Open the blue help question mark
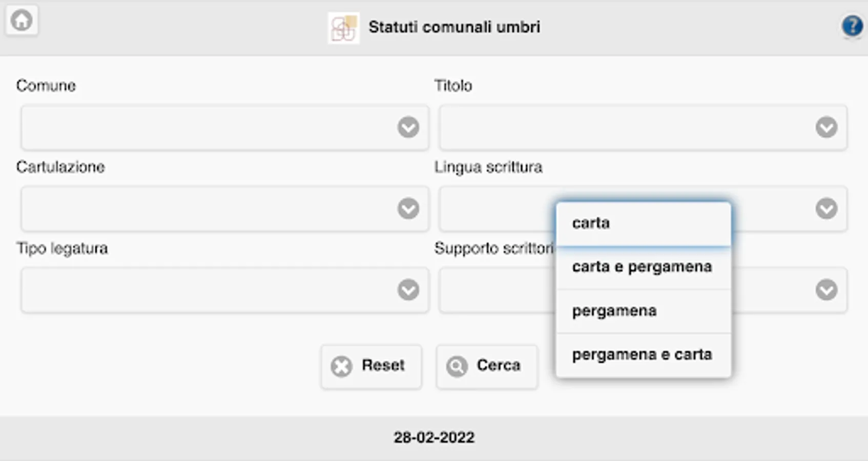Screen dimensions: 868x461 point(852,26)
